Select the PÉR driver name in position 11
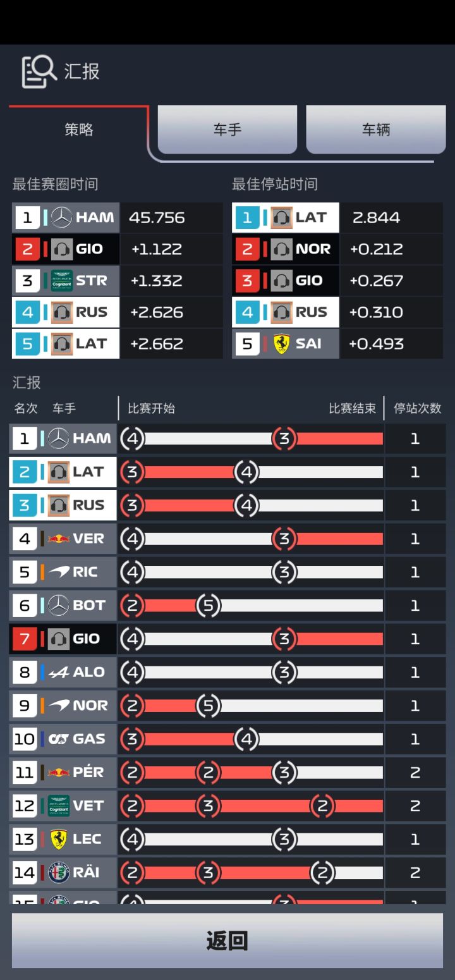The image size is (455, 980). pos(88,773)
